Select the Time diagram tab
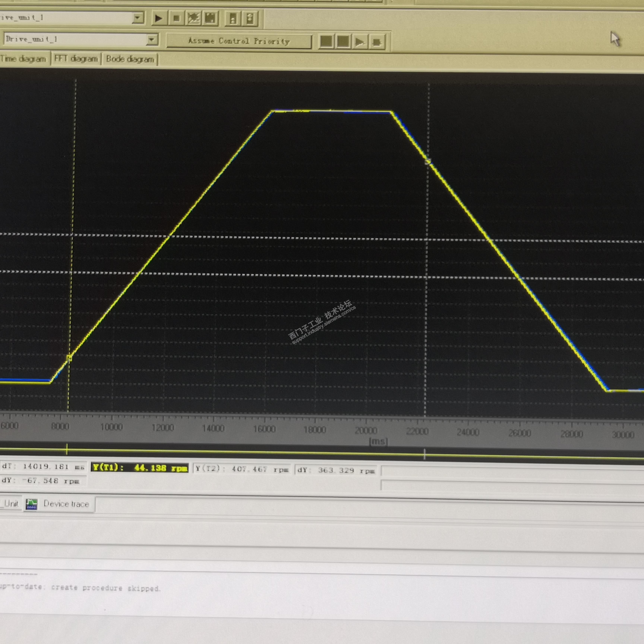Viewport: 644px width, 644px height. click(x=23, y=59)
